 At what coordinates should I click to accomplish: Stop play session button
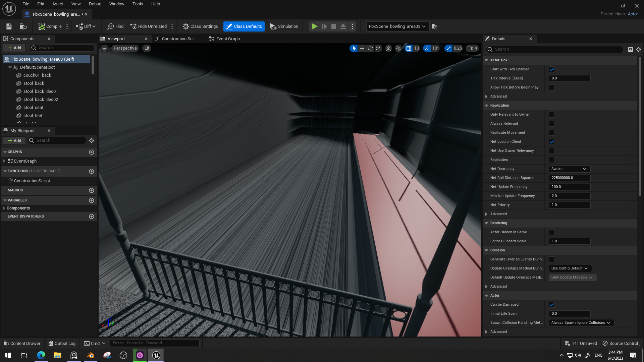tap(334, 26)
